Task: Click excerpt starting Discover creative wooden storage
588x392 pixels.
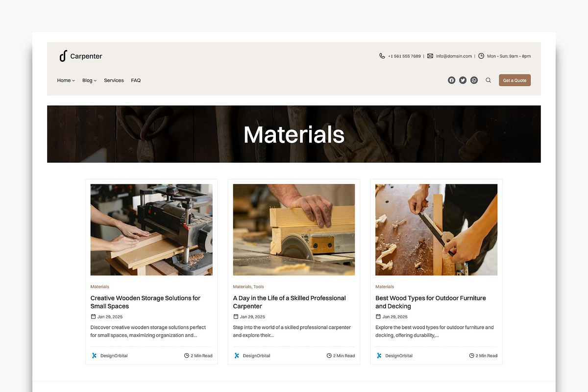Action: click(x=148, y=331)
